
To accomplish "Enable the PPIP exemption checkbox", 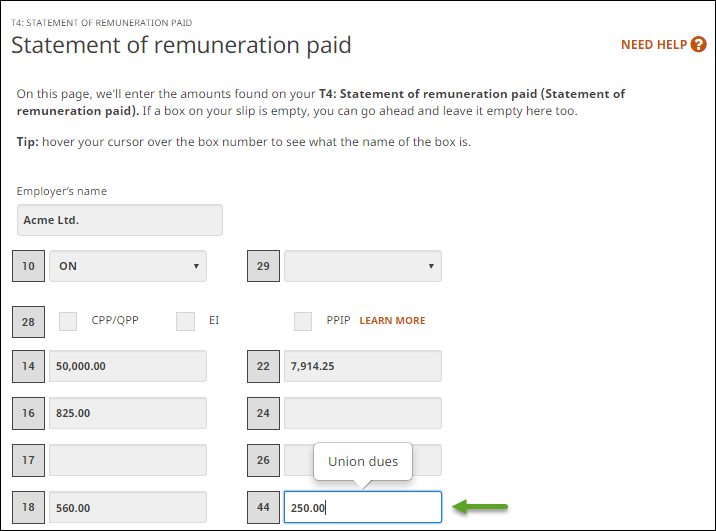I will click(x=303, y=321).
